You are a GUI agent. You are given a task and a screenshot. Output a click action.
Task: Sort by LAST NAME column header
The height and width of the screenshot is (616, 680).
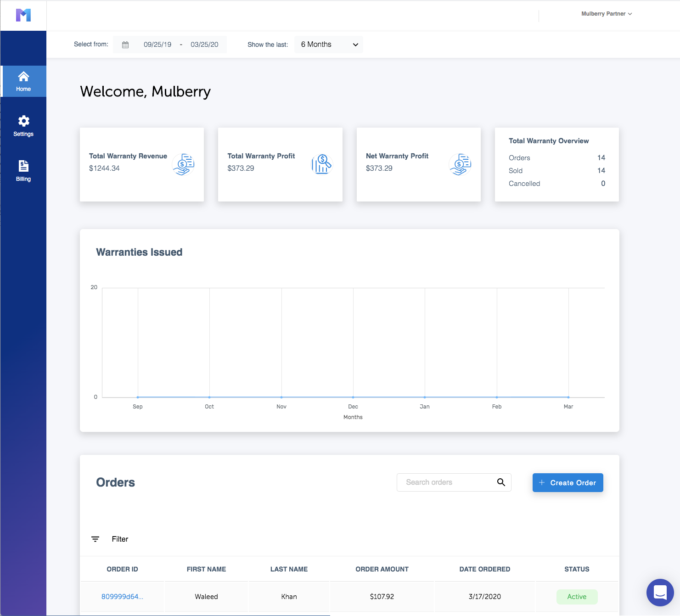pyautogui.click(x=289, y=569)
